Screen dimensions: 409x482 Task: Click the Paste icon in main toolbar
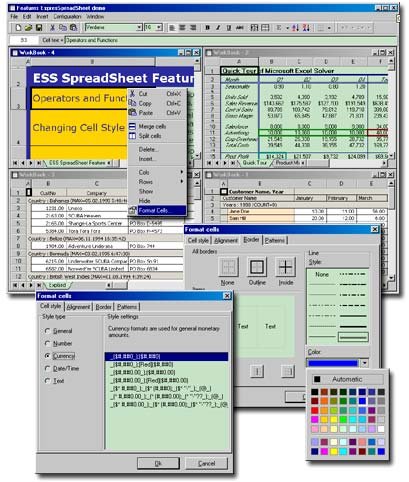(x=73, y=28)
